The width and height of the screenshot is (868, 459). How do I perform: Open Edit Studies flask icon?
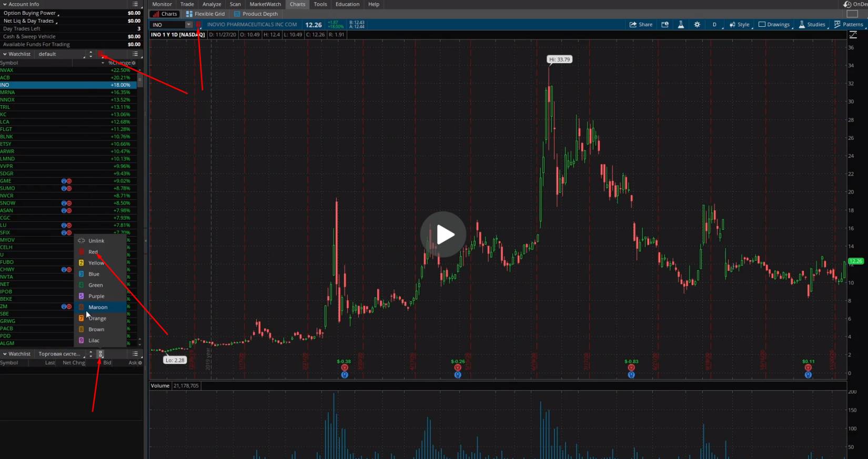pos(681,25)
